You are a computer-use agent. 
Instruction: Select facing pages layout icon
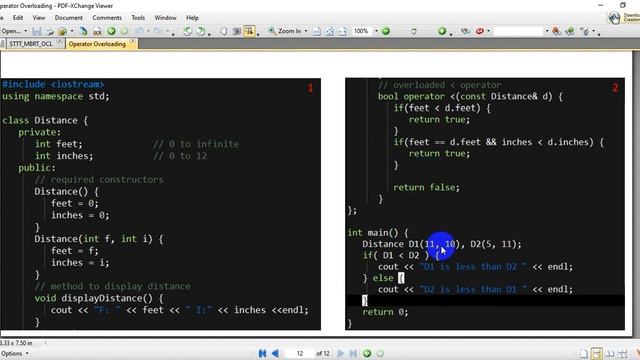pos(610,353)
